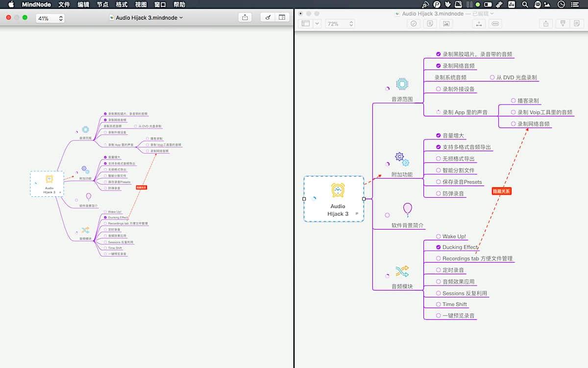
Task: Click share icon in right 72% window
Action: click(546, 24)
